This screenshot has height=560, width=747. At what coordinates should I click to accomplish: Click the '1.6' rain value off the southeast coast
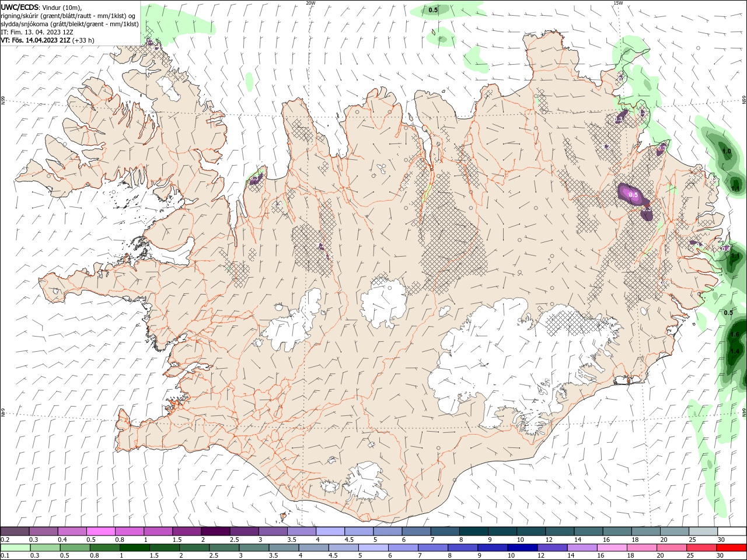(x=735, y=334)
